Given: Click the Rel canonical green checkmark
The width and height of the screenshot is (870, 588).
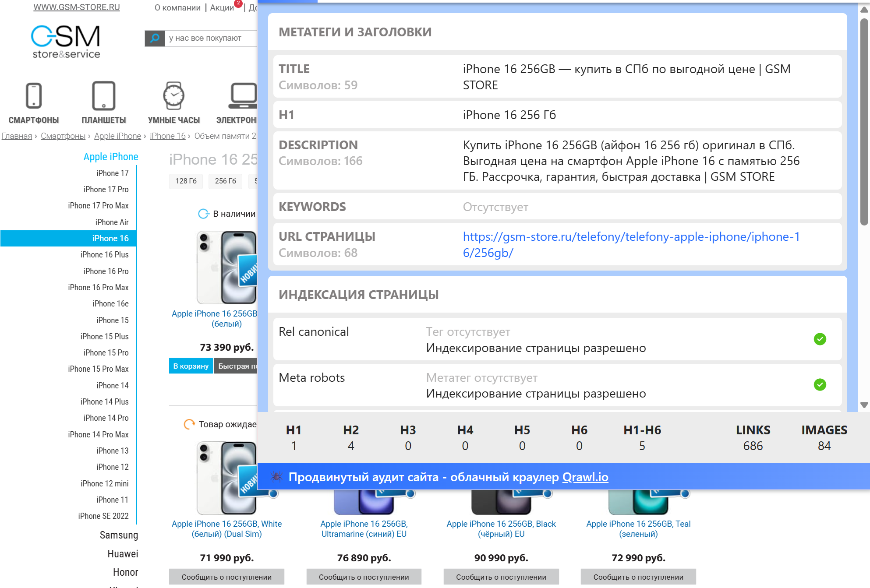Looking at the screenshot, I should 820,339.
